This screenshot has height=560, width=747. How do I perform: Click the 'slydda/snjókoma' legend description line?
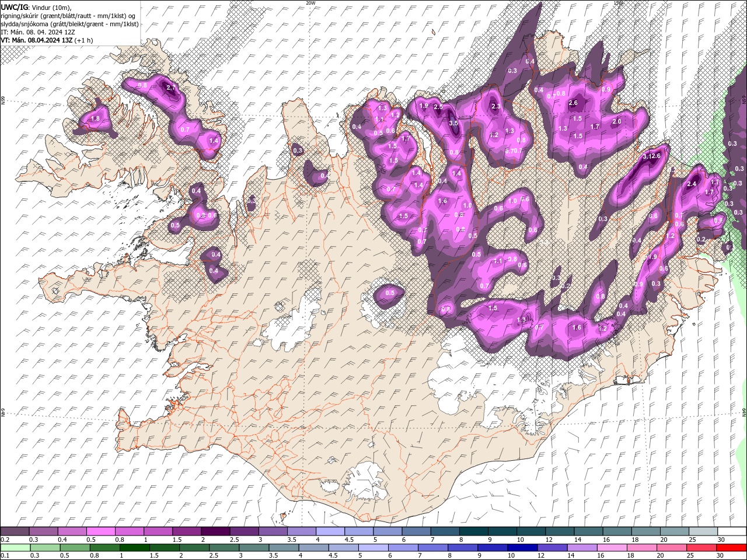[x=69, y=24]
